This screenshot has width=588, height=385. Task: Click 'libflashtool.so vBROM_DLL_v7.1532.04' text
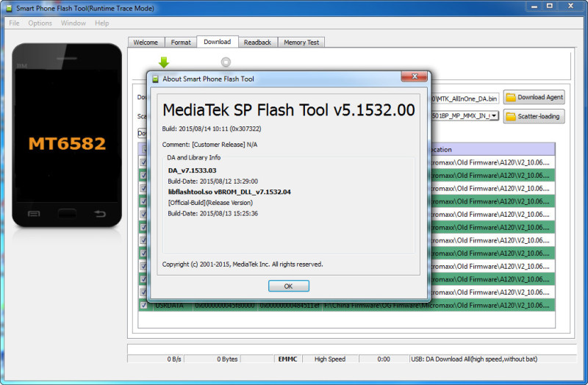click(229, 192)
